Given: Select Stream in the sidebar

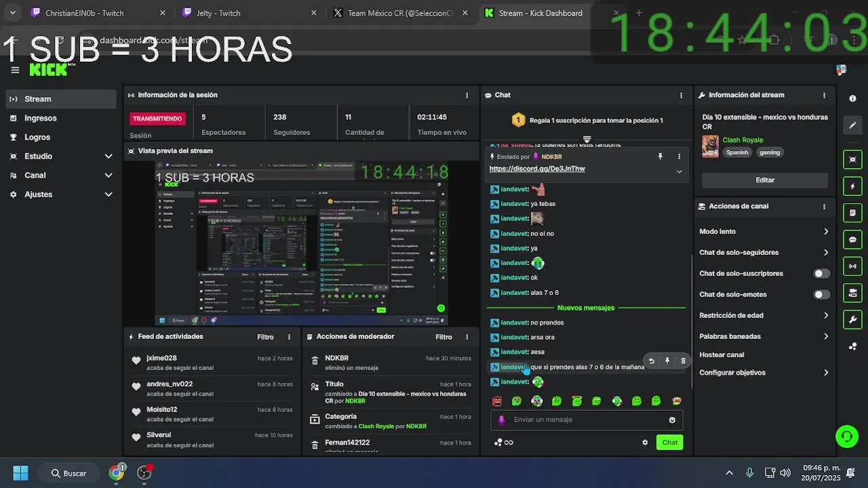Looking at the screenshot, I should pyautogui.click(x=61, y=99).
